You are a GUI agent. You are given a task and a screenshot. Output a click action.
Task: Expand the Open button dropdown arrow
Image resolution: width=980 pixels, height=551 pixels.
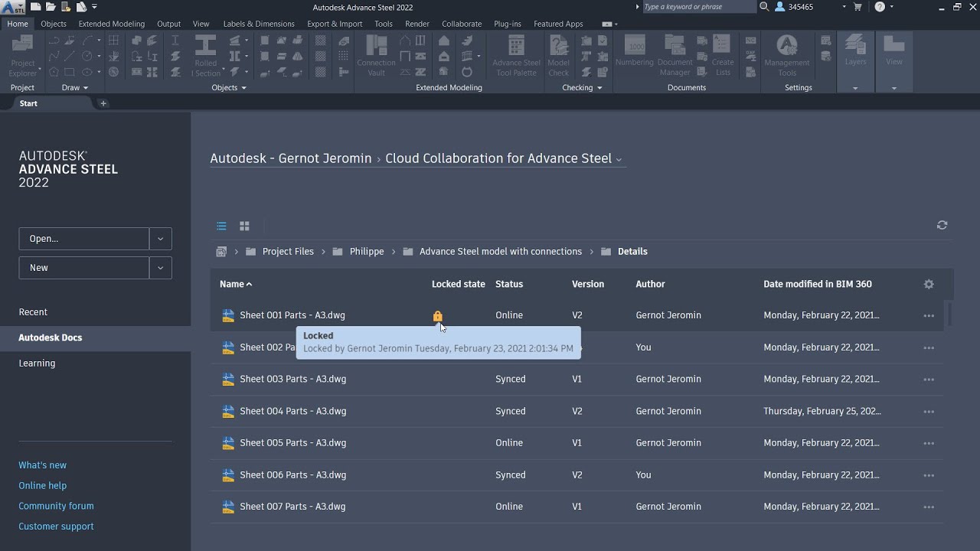[x=160, y=239]
